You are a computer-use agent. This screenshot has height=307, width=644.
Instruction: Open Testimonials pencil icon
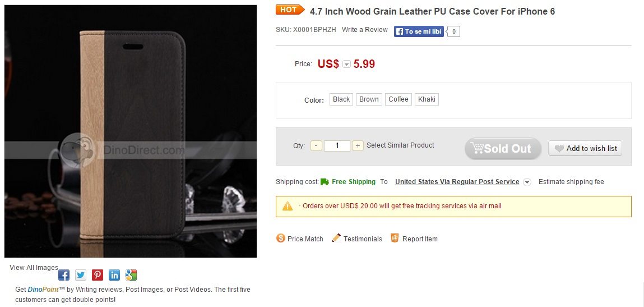tap(336, 238)
